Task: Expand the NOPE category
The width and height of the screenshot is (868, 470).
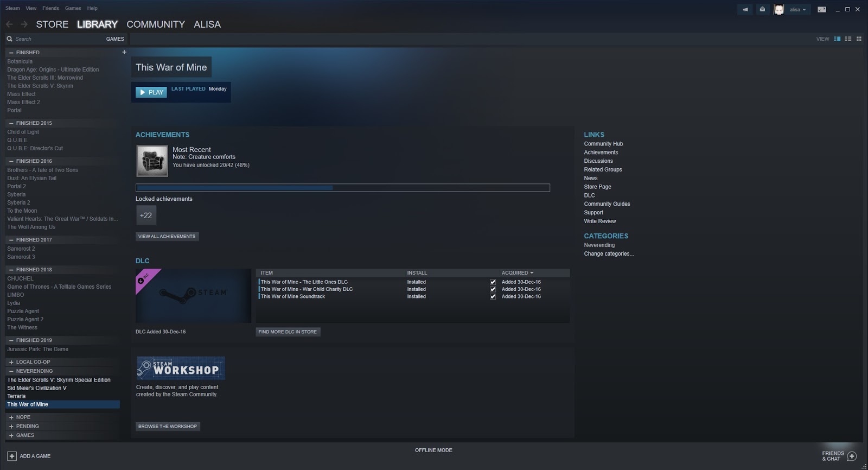Action: pyautogui.click(x=11, y=417)
